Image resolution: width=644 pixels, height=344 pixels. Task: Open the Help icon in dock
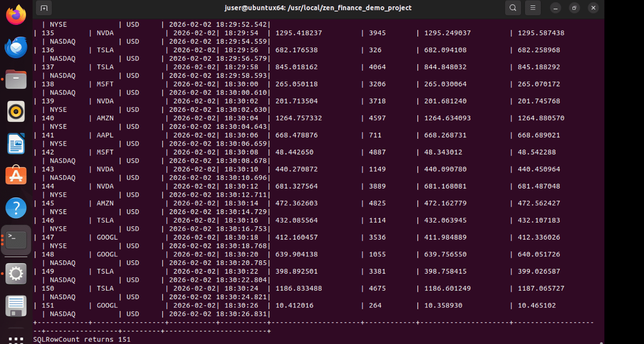point(16,208)
